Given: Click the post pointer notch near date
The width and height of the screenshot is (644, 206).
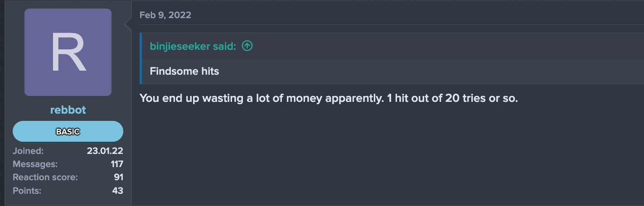Looking at the screenshot, I should tap(129, 26).
